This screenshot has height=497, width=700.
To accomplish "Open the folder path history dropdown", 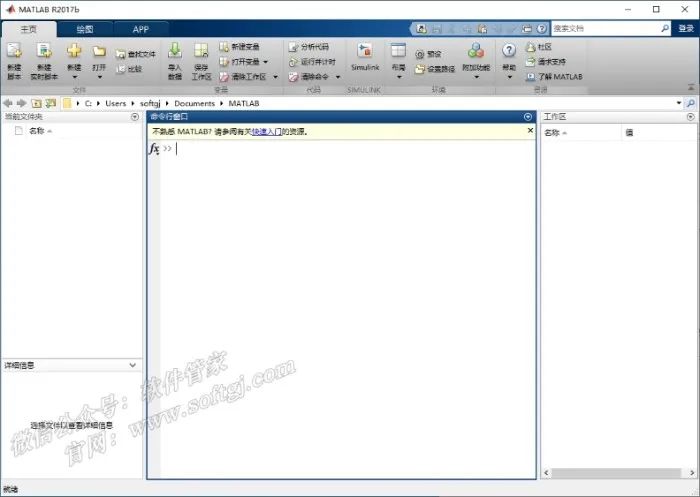I will click(x=679, y=103).
